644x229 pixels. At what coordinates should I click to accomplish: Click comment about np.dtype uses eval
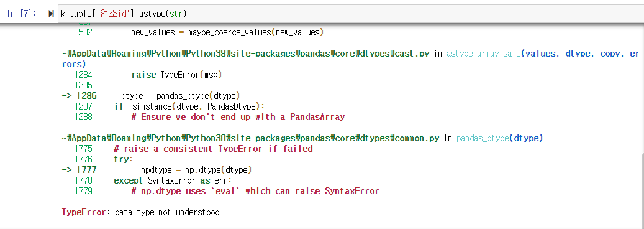255,191
